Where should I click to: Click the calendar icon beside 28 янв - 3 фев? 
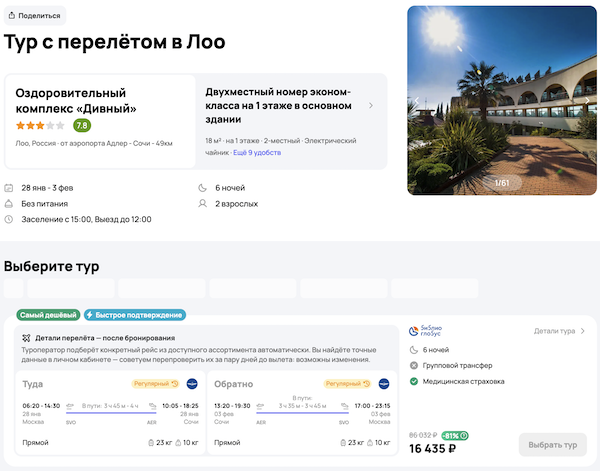tap(9, 188)
